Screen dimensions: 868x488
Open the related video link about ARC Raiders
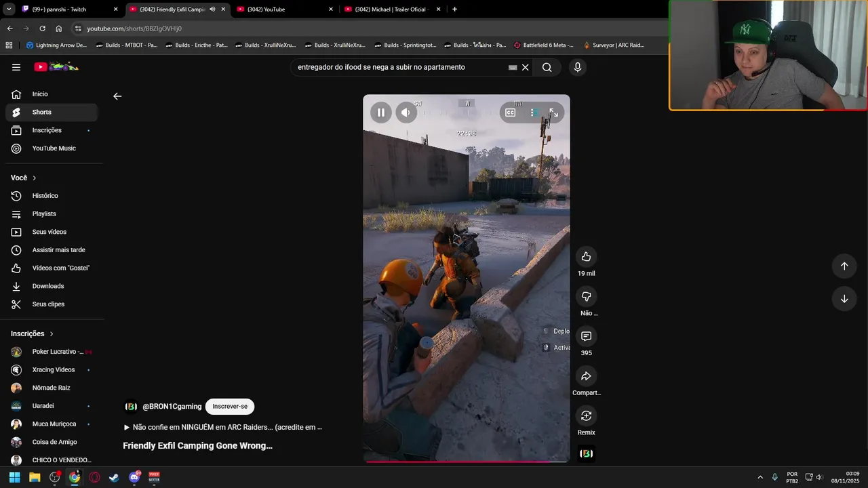pos(223,428)
